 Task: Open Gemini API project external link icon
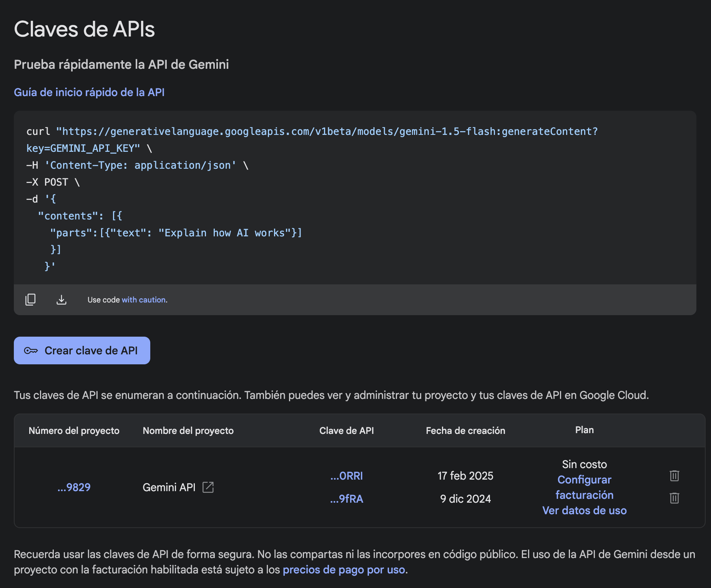pos(208,487)
